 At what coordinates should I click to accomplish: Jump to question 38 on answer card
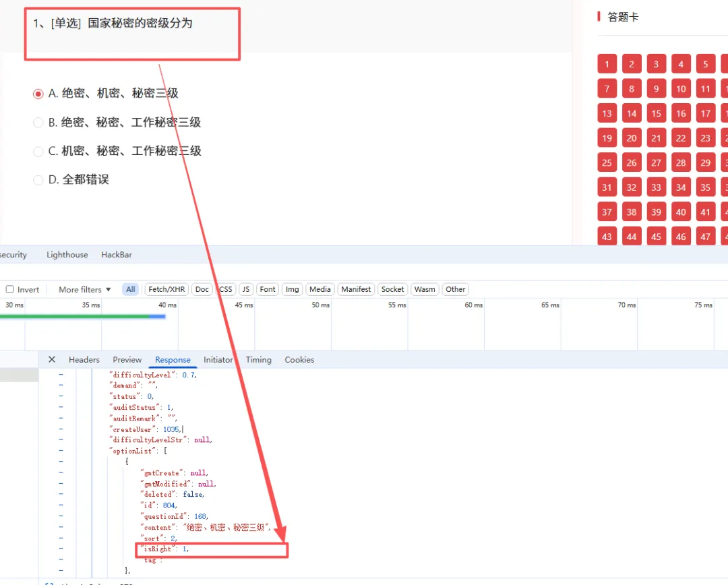pyautogui.click(x=632, y=212)
